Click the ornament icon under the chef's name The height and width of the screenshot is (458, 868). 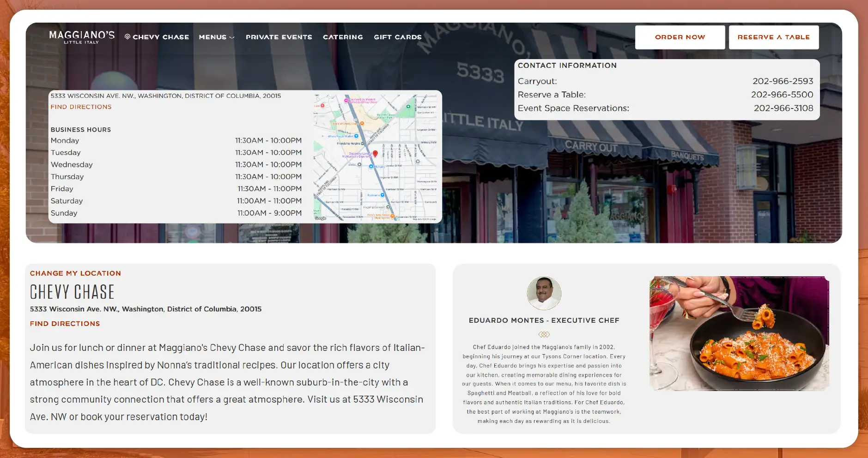coord(544,334)
